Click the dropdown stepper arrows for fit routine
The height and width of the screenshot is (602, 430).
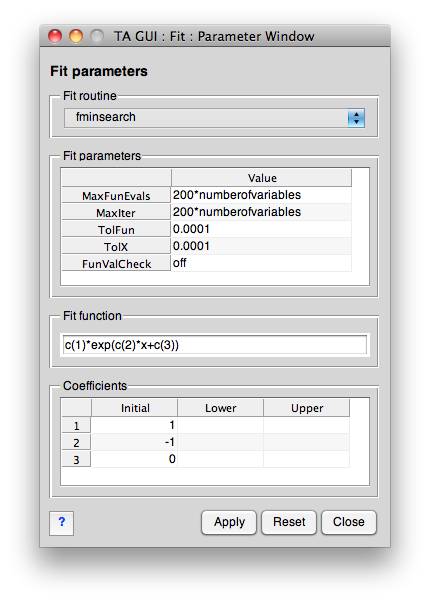pyautogui.click(x=356, y=118)
